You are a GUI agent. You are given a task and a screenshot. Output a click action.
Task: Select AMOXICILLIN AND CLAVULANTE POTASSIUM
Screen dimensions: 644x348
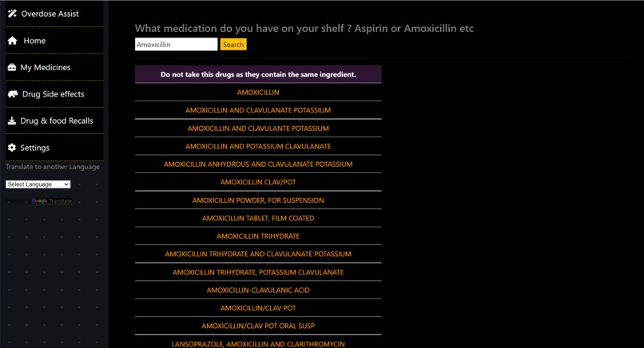click(258, 128)
